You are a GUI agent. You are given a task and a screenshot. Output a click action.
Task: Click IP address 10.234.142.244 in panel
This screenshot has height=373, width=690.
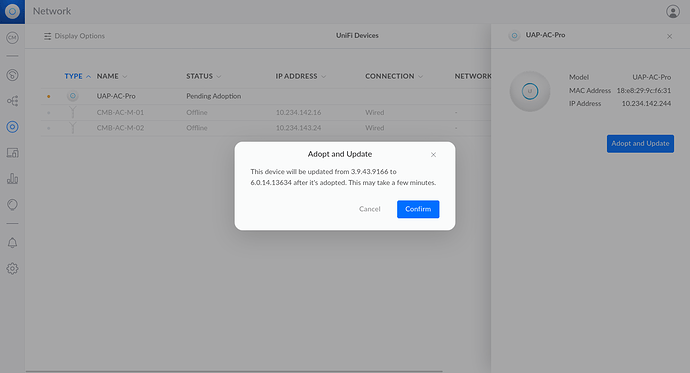point(646,104)
